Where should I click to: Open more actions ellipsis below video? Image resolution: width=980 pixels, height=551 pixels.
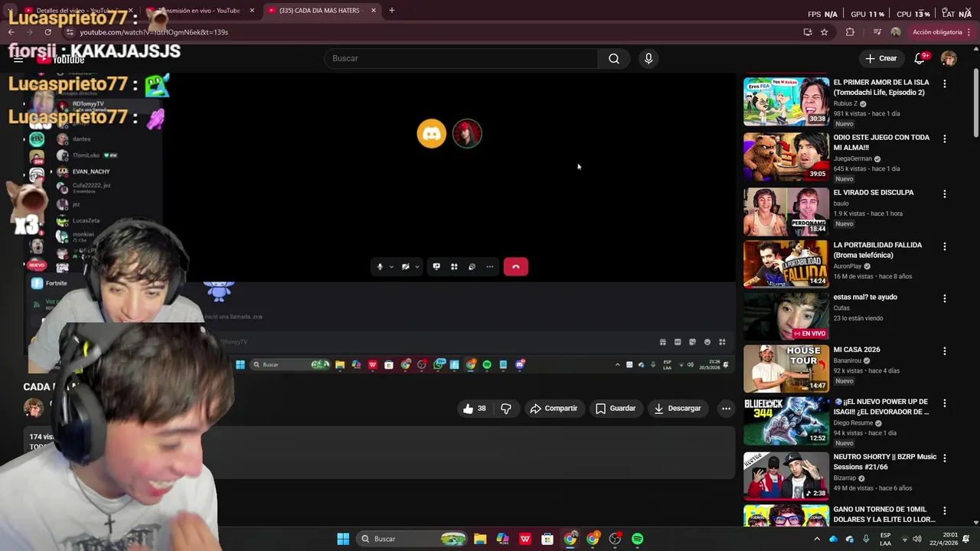[x=726, y=409]
